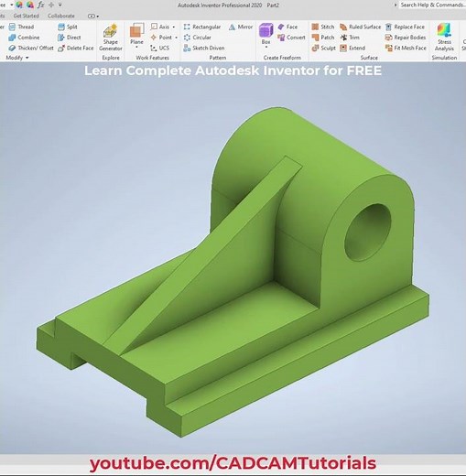Open the ribbon display options dropdown

(93, 16)
